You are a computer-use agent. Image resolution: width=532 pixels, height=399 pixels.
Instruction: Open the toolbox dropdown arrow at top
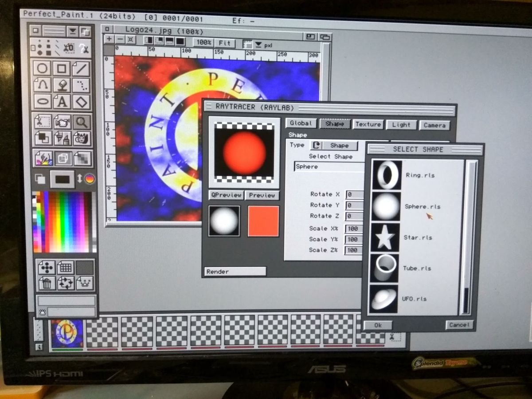[72, 31]
